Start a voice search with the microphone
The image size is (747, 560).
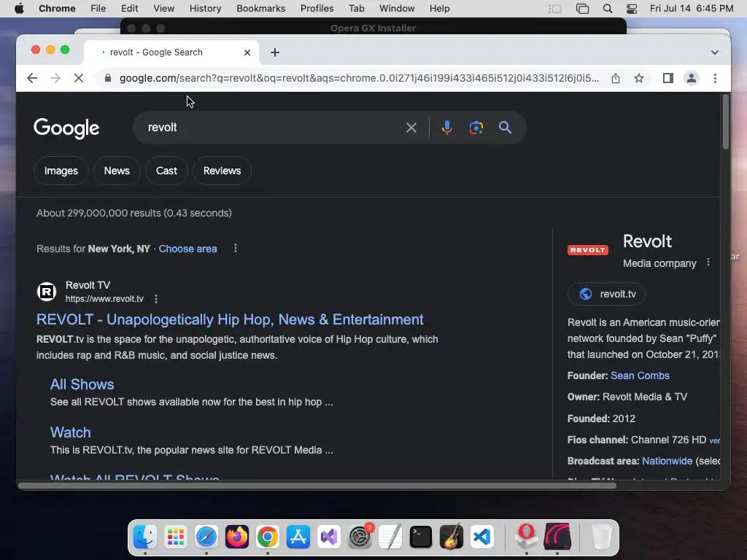[x=447, y=128]
